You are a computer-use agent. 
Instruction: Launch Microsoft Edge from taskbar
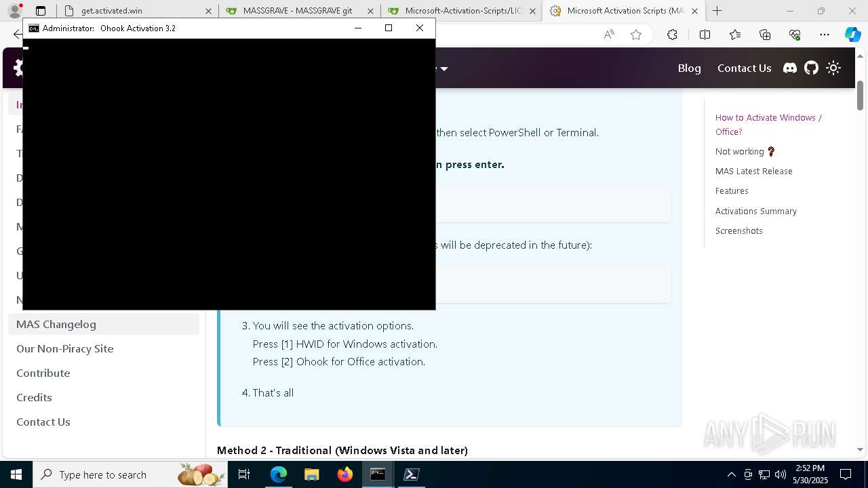(x=279, y=474)
